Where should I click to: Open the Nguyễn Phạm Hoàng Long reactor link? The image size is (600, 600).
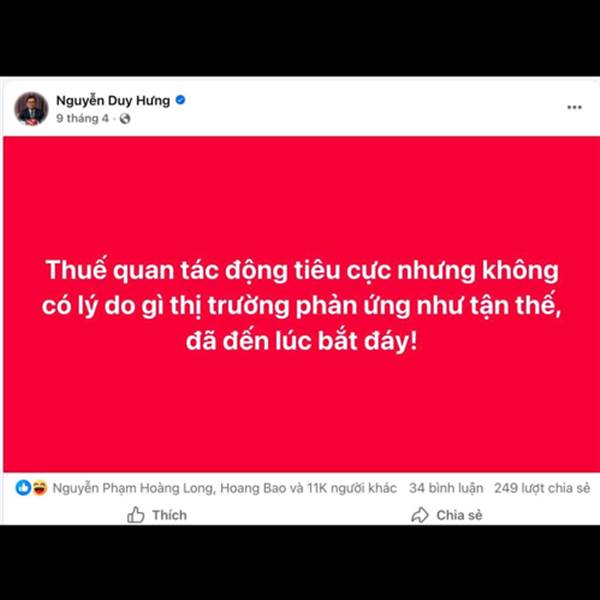tap(134, 488)
